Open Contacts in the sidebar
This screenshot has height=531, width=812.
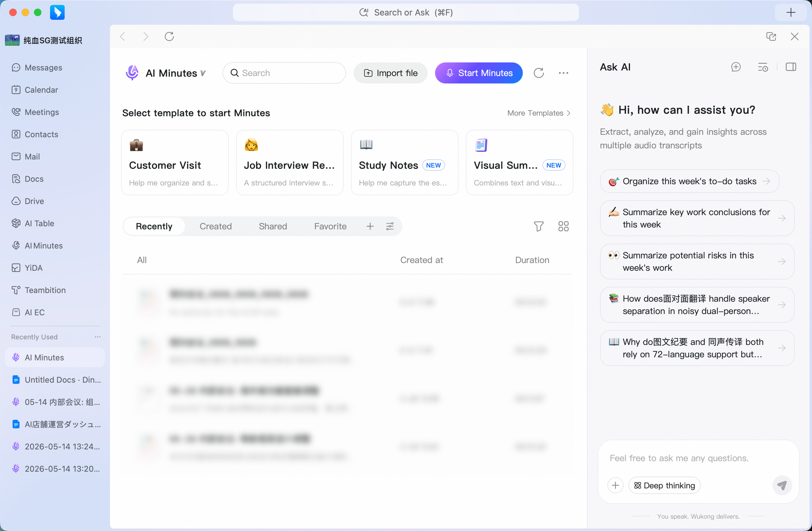pos(35,134)
